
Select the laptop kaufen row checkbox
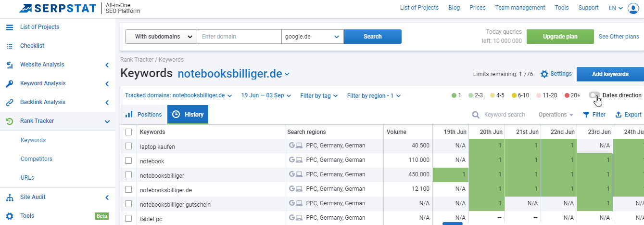[128, 146]
